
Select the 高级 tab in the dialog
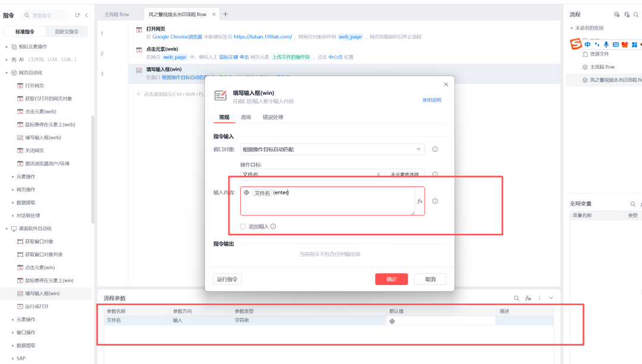(246, 118)
